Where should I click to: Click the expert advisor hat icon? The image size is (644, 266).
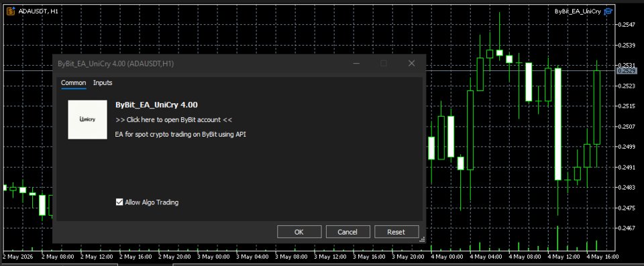(x=608, y=11)
